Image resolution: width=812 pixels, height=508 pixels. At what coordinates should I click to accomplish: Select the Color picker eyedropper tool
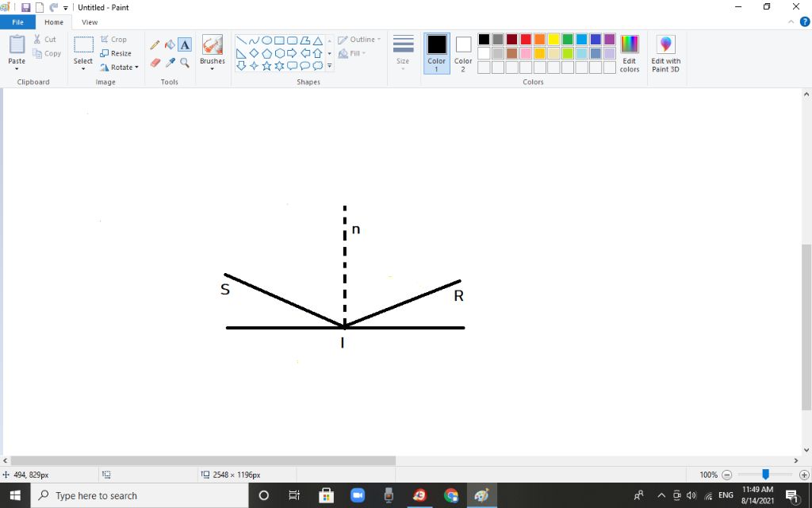[x=170, y=63]
